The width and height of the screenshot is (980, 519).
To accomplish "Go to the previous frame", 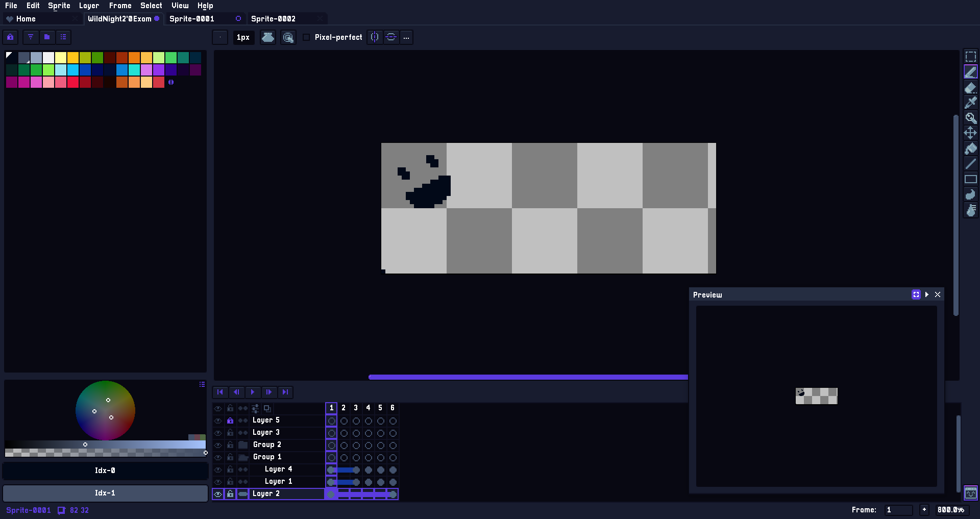I will 236,392.
